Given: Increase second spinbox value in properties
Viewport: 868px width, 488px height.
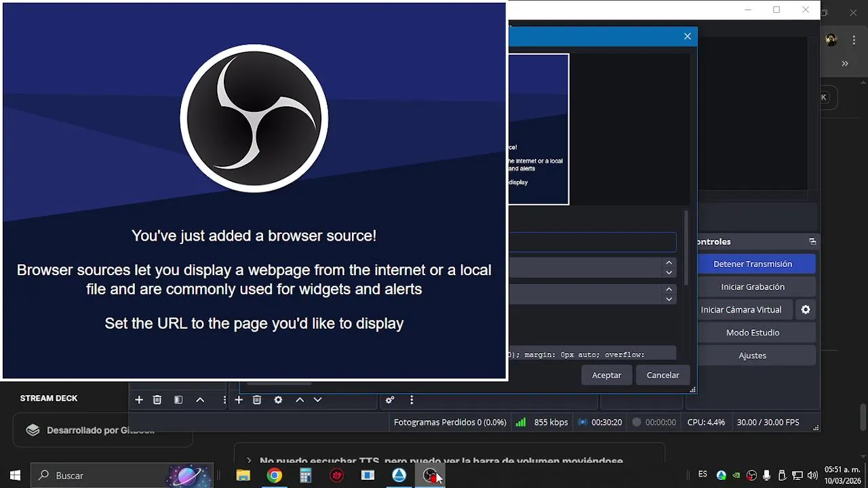Looking at the screenshot, I should click(669, 289).
